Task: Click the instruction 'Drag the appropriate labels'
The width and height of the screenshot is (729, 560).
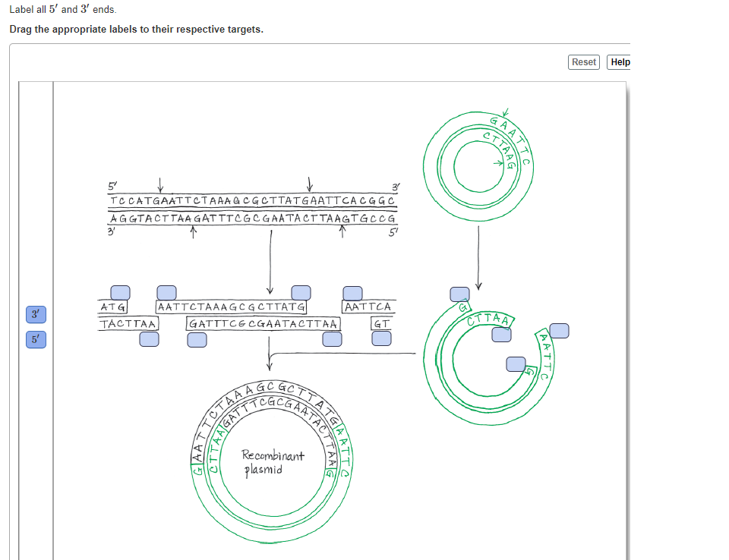Action: point(136,30)
